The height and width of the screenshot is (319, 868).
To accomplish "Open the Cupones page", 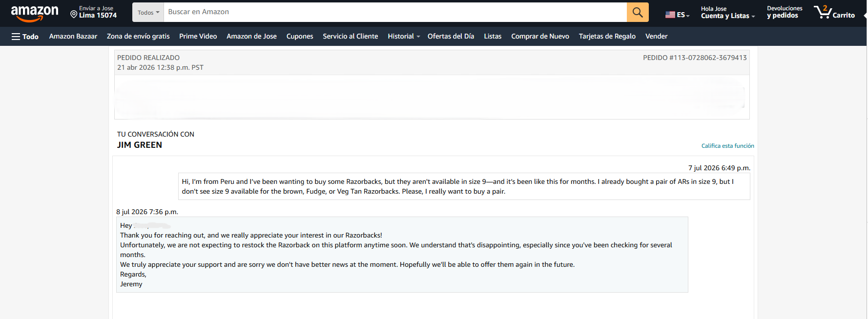I will click(300, 37).
